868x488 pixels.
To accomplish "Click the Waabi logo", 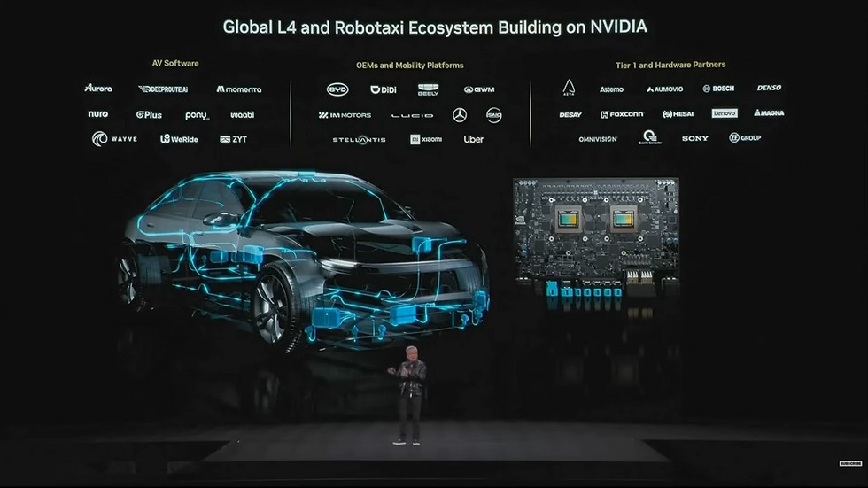I will click(x=243, y=114).
